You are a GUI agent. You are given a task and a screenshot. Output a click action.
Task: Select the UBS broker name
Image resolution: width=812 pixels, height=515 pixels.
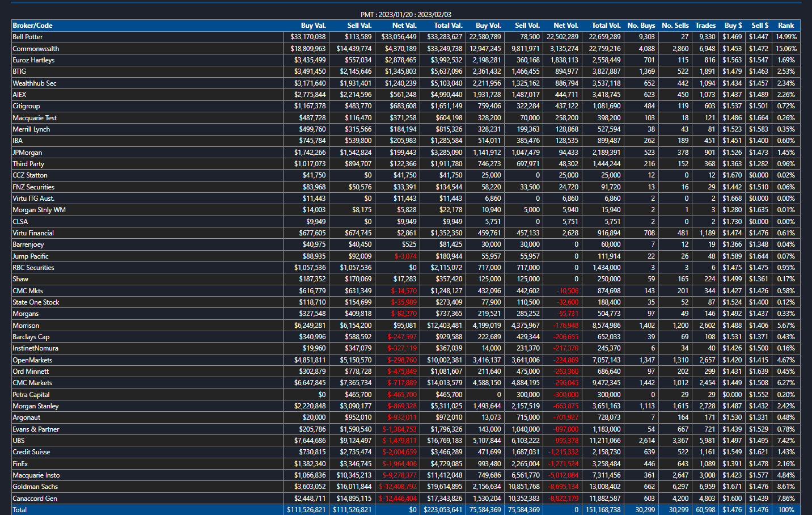click(x=19, y=441)
